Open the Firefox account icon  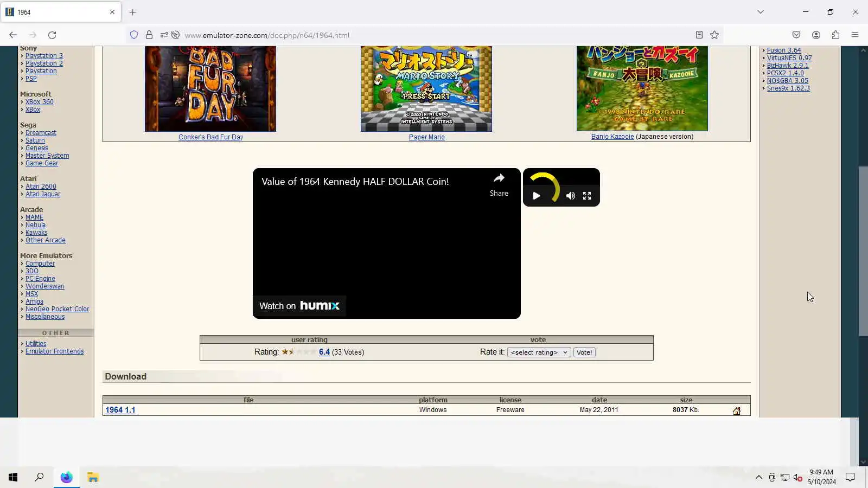[x=816, y=35]
